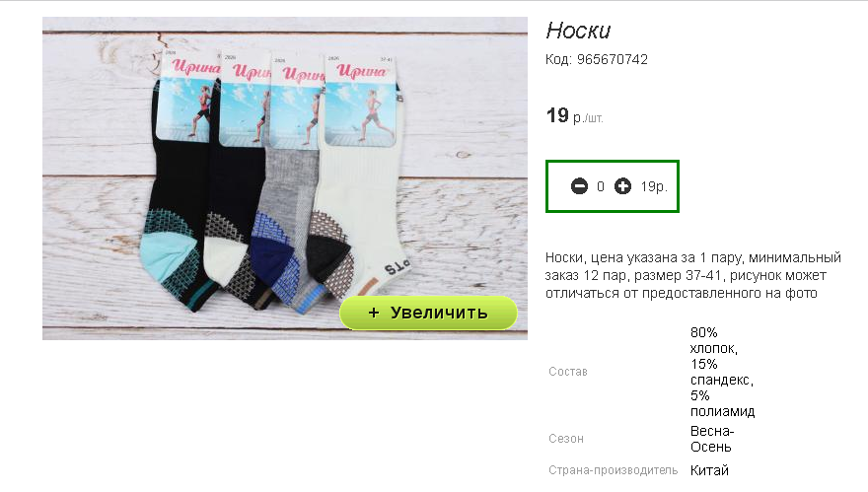Viewport: 868px width, 492px height.
Task: Click the Китай country value
Action: (x=709, y=470)
